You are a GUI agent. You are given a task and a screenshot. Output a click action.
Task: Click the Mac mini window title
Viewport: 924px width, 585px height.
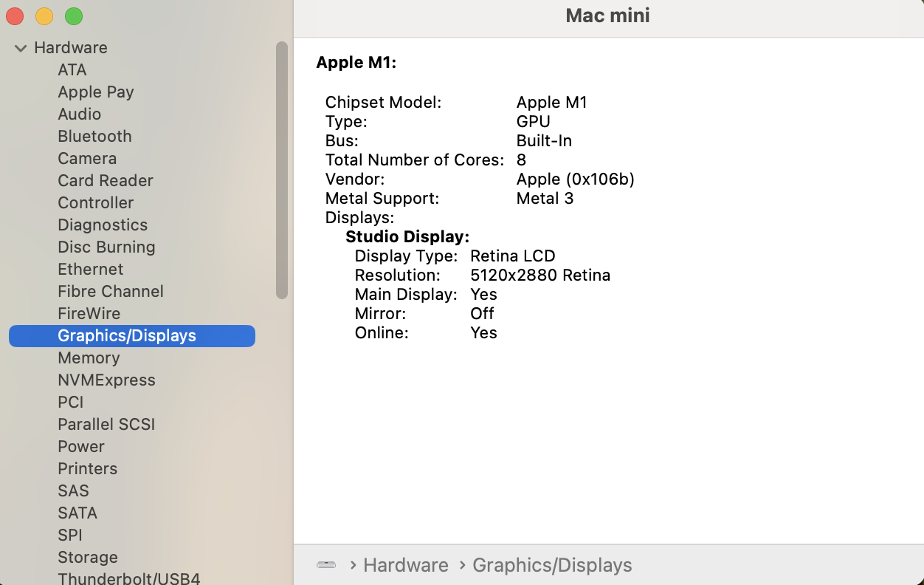(x=608, y=16)
